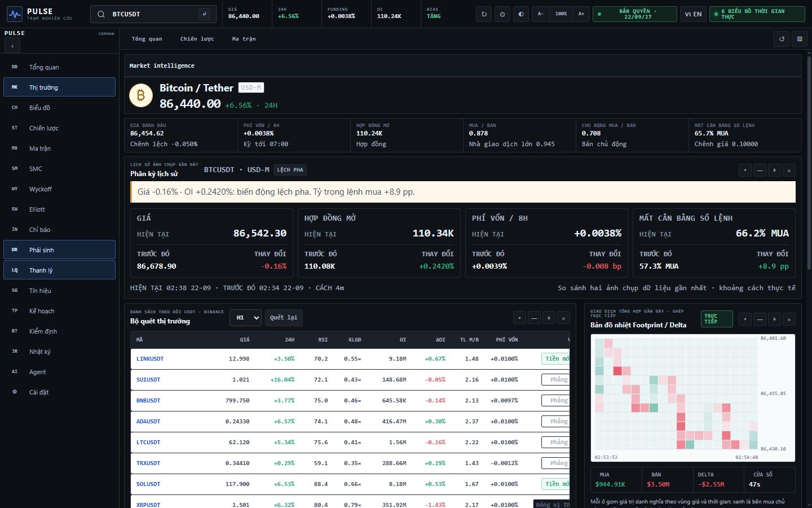Image resolution: width=812 pixels, height=508 pixels.
Task: Open the ADAUSDT symbol link
Action: point(148,422)
